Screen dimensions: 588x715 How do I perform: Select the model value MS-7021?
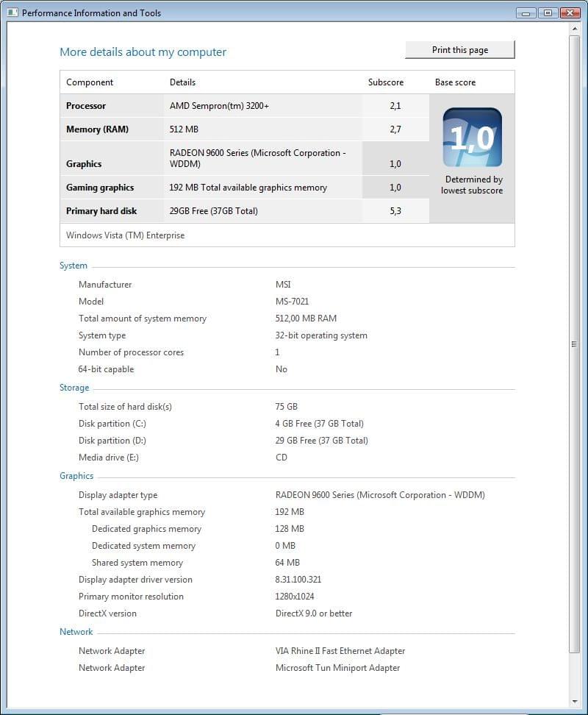292,302
